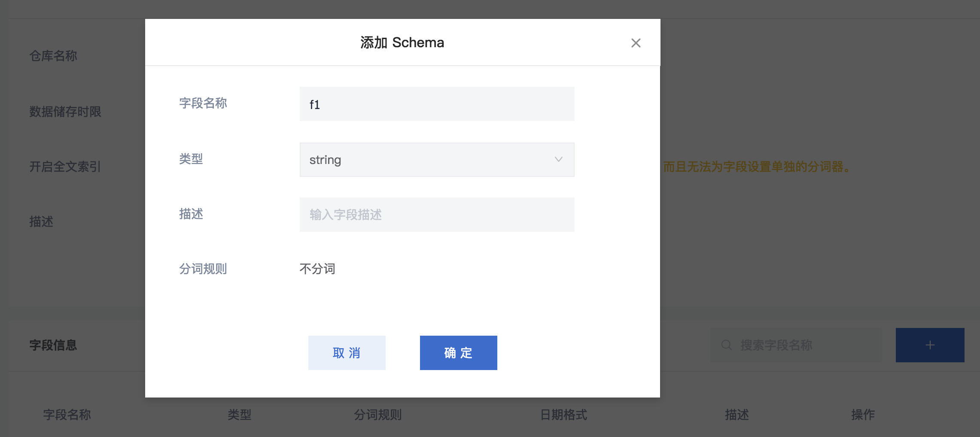Click the 字段信息 section heading

[x=53, y=345]
